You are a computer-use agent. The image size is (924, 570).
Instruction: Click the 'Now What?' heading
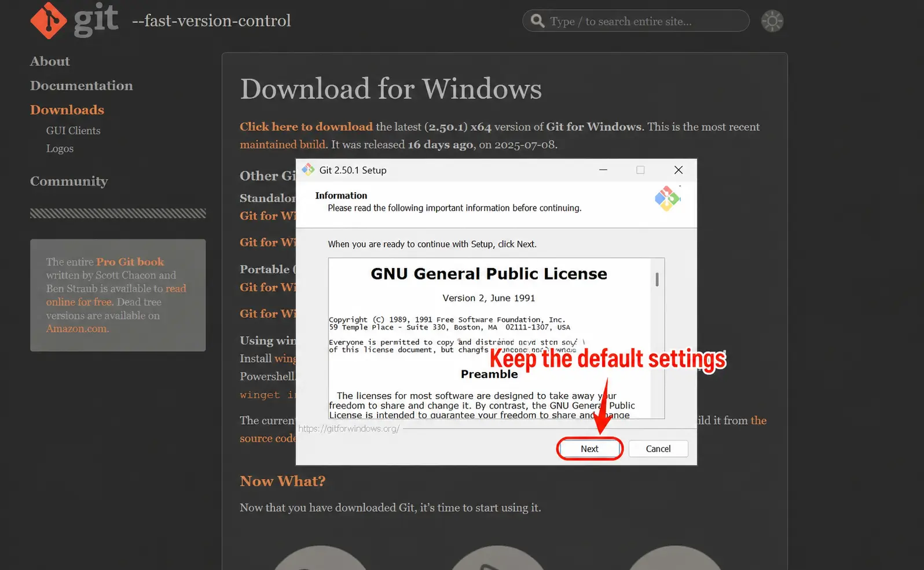coord(283,481)
